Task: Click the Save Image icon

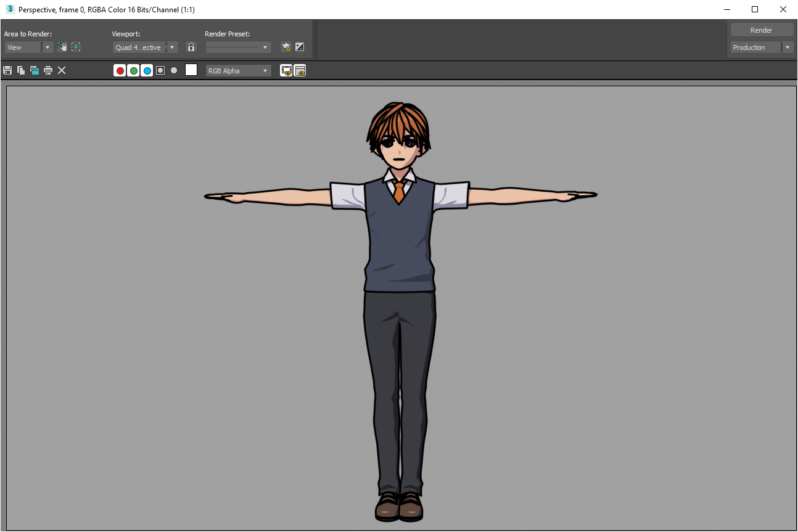Action: click(7, 71)
